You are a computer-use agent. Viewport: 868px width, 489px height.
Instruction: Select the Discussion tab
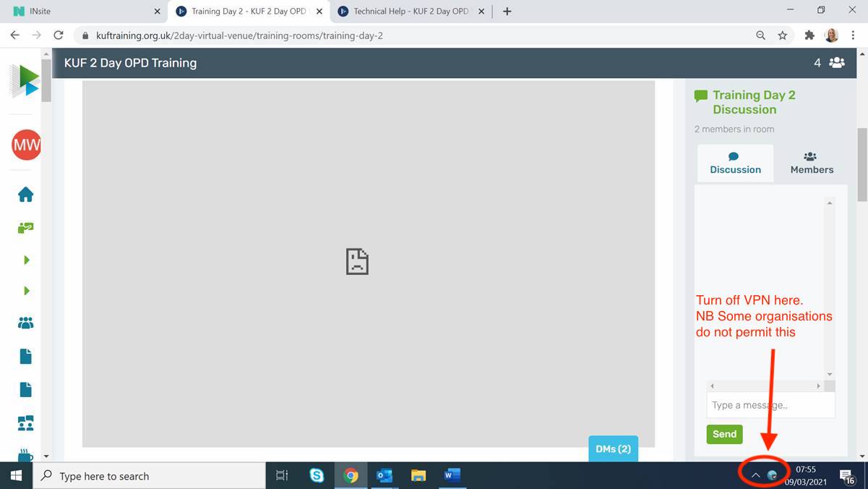(735, 163)
